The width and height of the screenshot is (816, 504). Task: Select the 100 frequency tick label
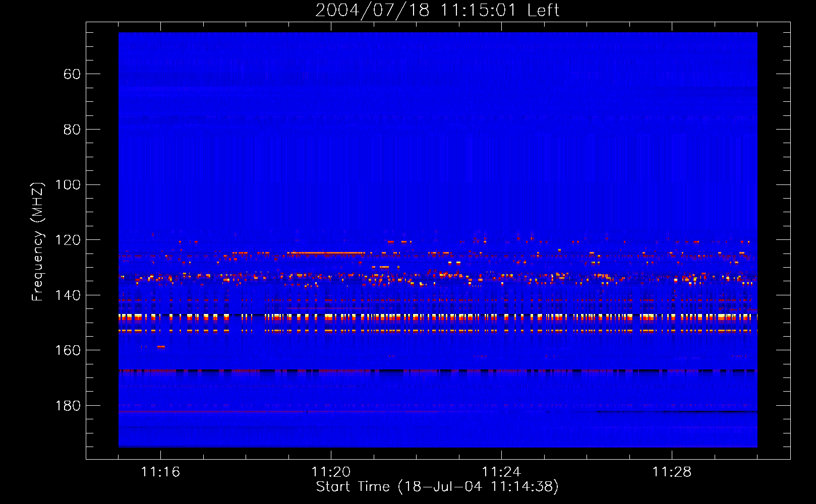tap(68, 185)
